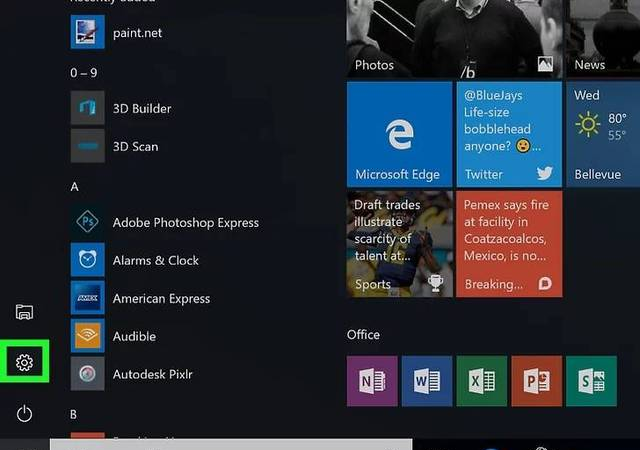
Task: Open the Weather tile for Bellevue
Action: [x=603, y=134]
